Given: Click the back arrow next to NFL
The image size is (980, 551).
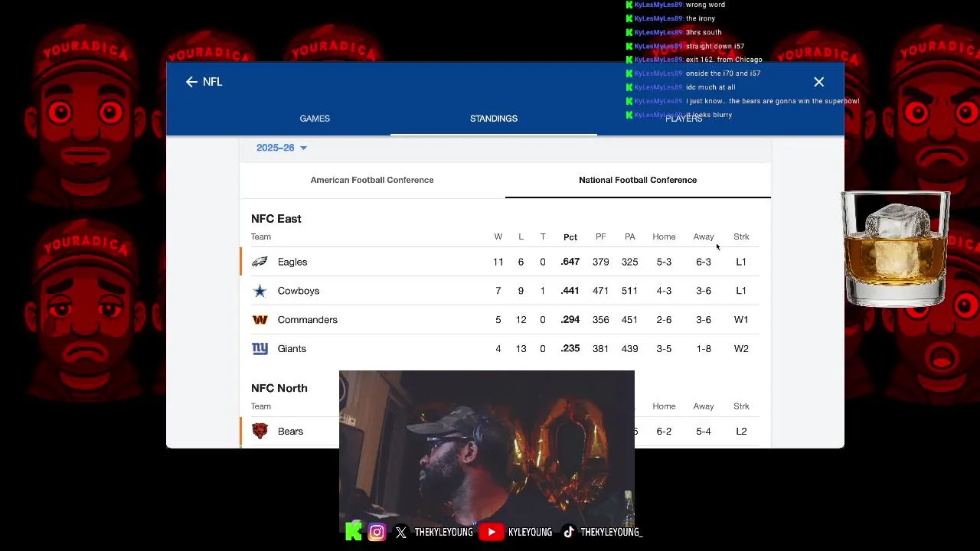Looking at the screenshot, I should point(191,82).
